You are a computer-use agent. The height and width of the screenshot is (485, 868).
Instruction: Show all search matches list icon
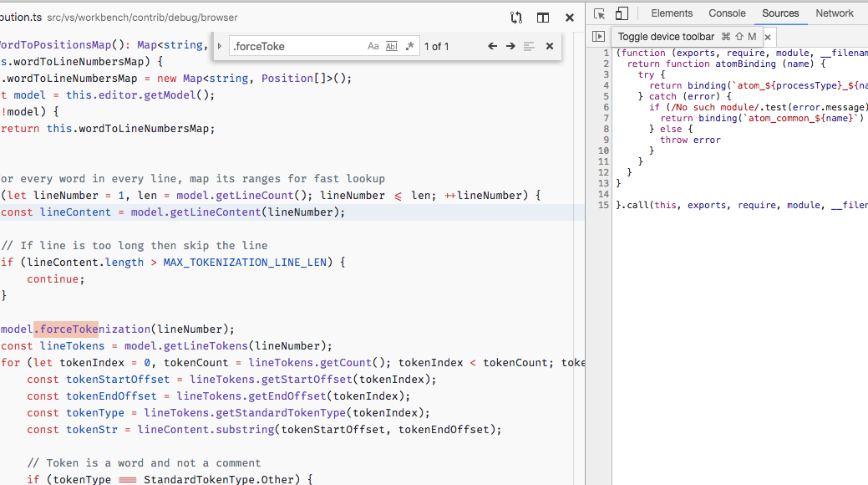coord(530,46)
